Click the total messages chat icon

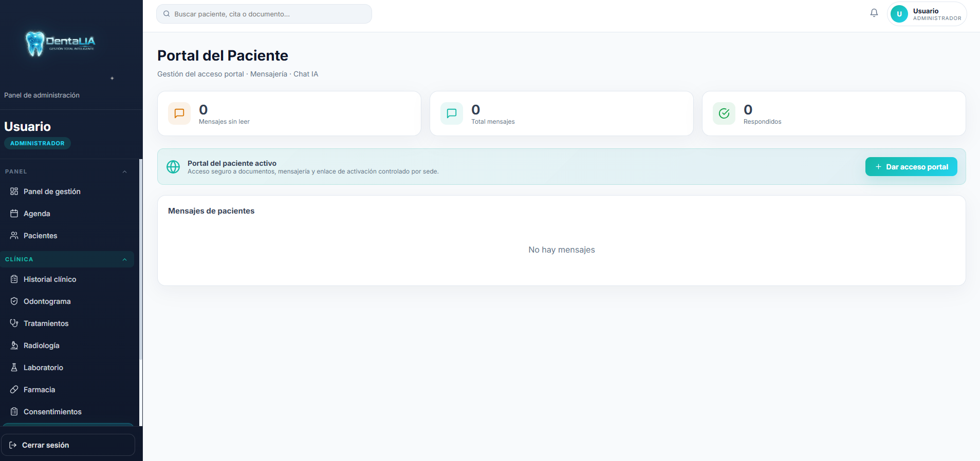pyautogui.click(x=452, y=113)
